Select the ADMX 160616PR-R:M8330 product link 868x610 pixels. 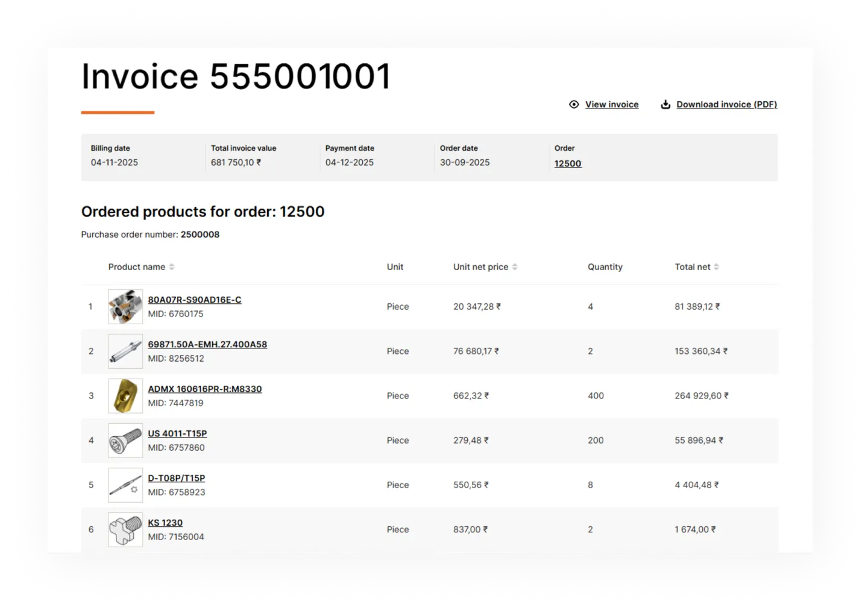pos(205,389)
